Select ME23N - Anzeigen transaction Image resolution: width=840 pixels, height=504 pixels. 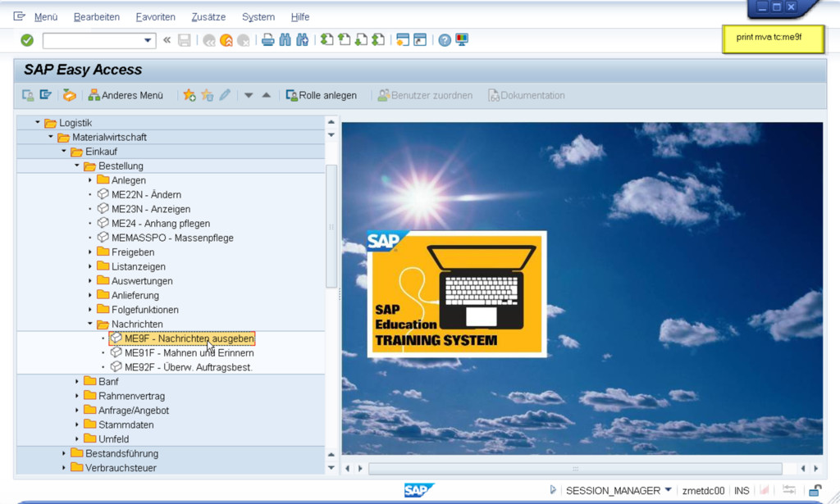pos(151,209)
